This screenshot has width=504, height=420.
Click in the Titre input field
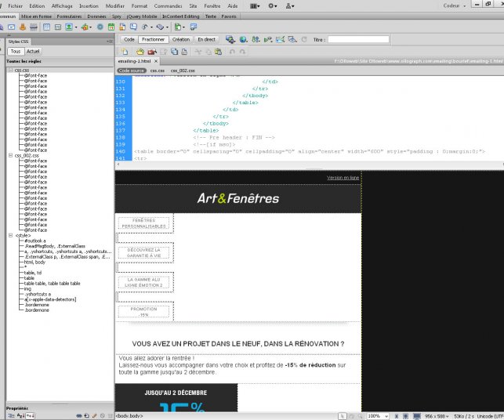point(357,38)
